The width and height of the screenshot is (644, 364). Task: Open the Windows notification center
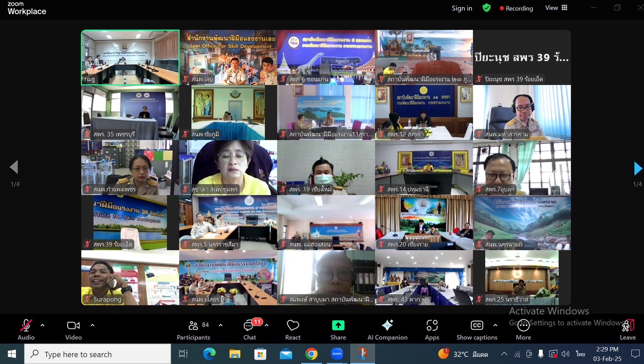(x=635, y=354)
